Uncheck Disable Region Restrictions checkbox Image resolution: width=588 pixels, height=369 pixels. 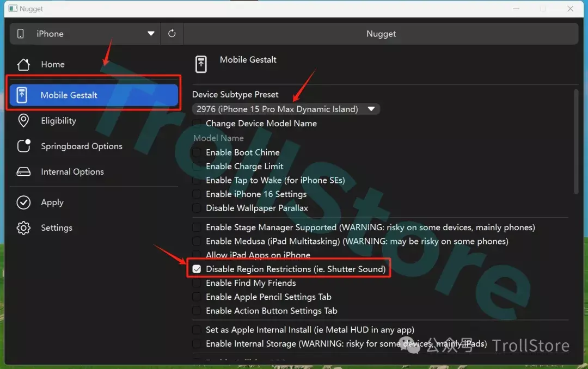tap(197, 269)
